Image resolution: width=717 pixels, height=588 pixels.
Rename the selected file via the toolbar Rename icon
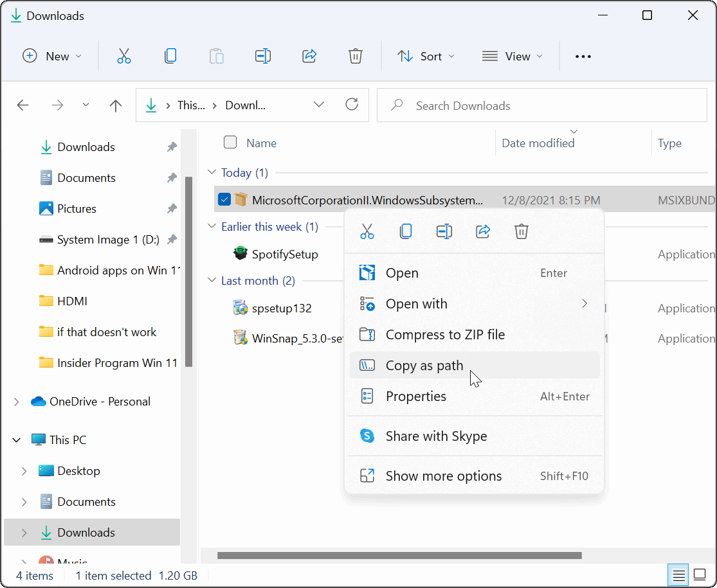(x=263, y=56)
